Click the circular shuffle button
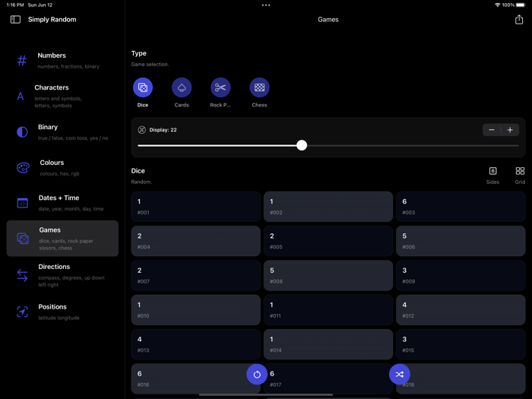This screenshot has width=532, height=399. pyautogui.click(x=399, y=374)
